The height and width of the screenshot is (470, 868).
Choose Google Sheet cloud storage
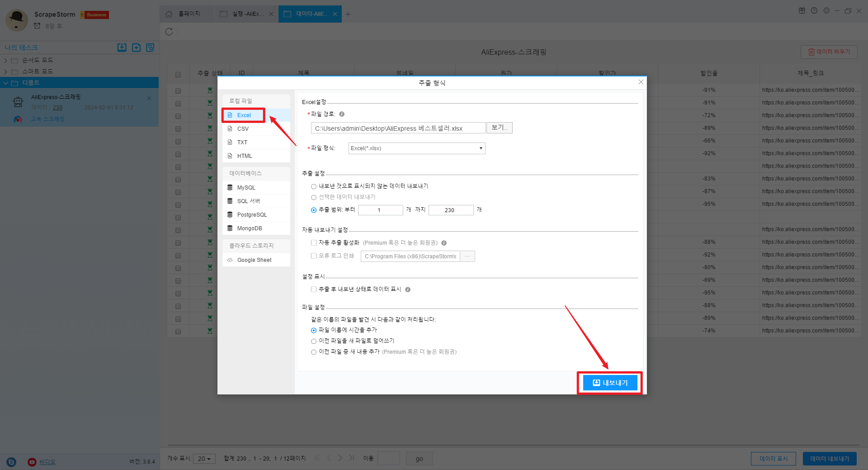[x=256, y=260]
